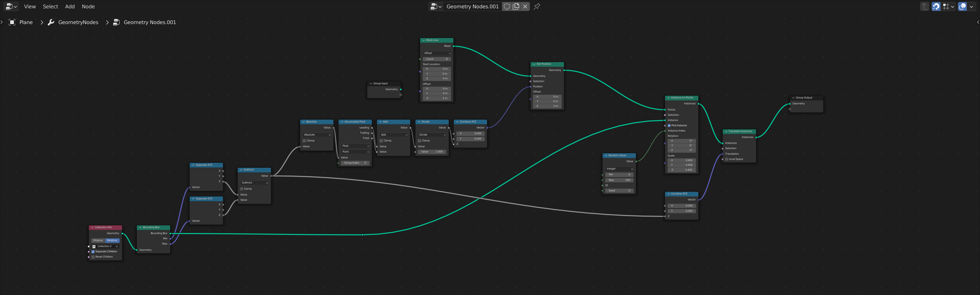Collapse the Bounding Box node
980x295 pixels.
[141, 227]
